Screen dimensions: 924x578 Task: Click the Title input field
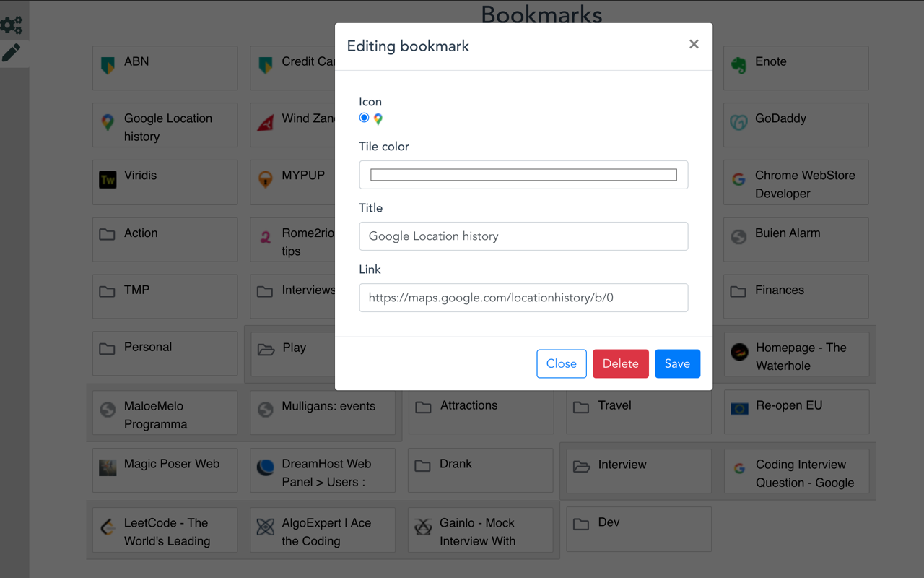(523, 236)
